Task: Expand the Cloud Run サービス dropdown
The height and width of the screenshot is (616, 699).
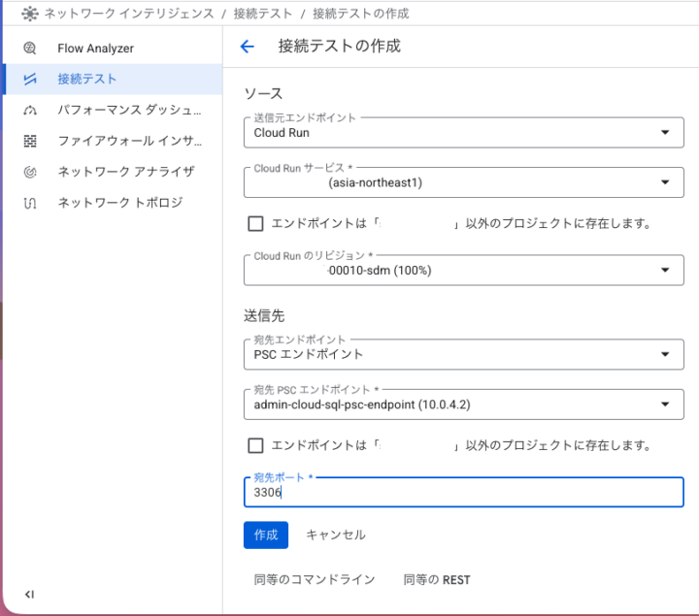Action: coord(664,181)
